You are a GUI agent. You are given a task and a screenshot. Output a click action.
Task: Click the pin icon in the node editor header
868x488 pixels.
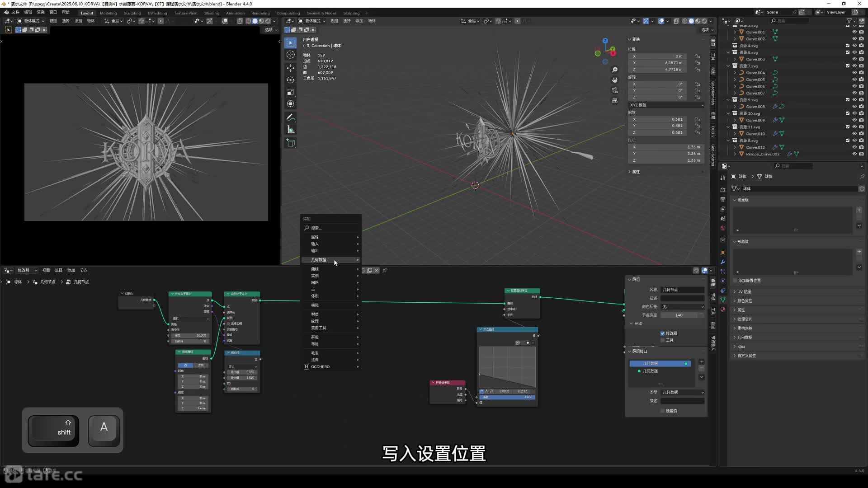[385, 270]
